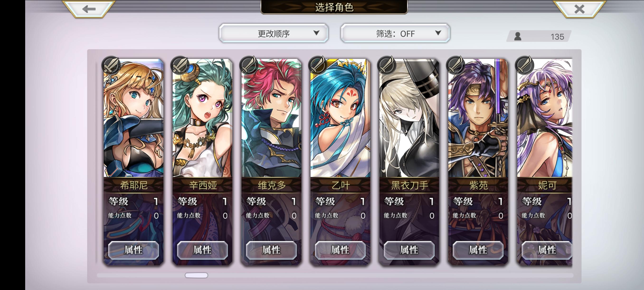
Task: Select the 辛西娅 character portrait
Action: 203,118
